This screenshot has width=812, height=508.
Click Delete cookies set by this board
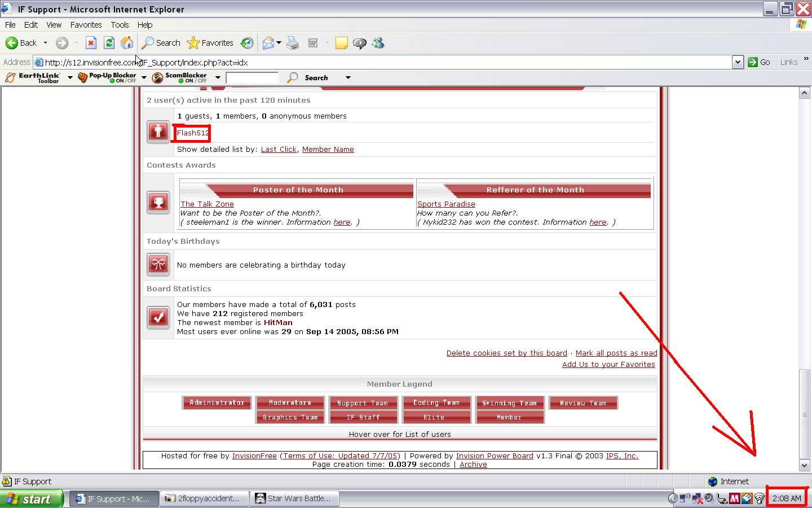pyautogui.click(x=507, y=353)
